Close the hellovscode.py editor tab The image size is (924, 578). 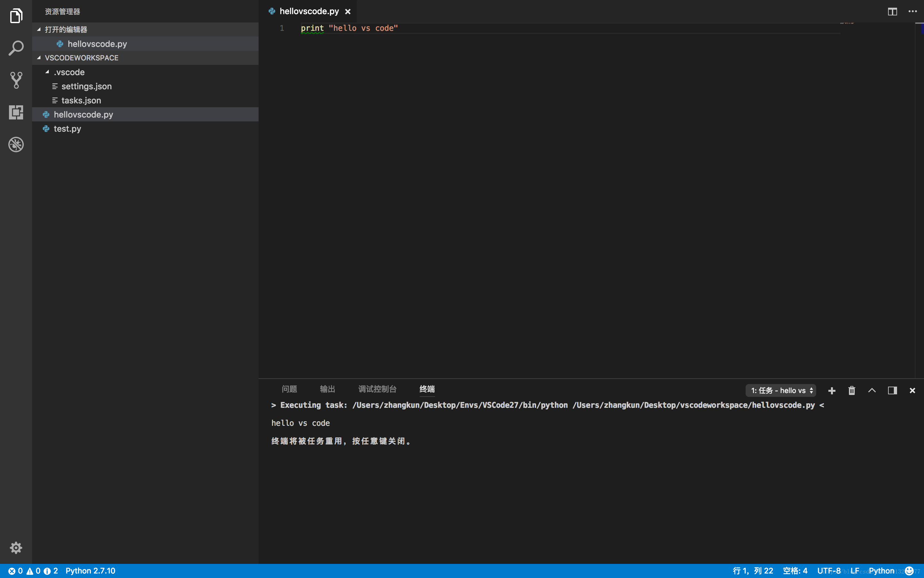pos(348,12)
